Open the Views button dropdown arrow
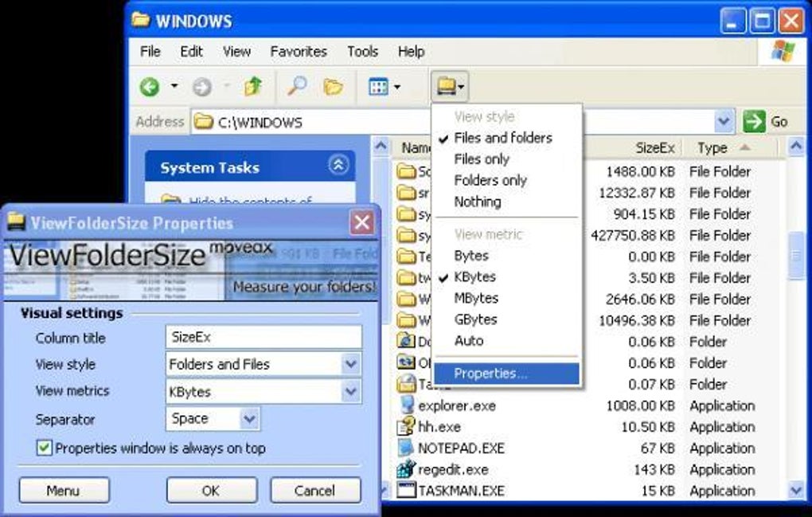 397,87
